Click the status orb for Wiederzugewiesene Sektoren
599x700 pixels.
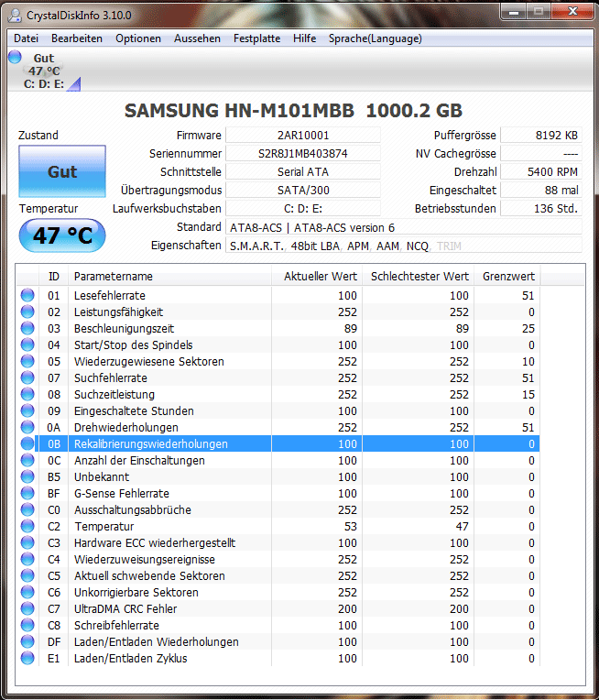tap(27, 361)
